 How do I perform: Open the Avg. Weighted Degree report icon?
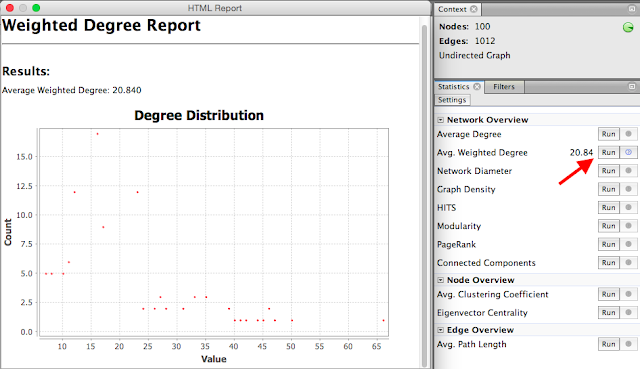(x=629, y=152)
